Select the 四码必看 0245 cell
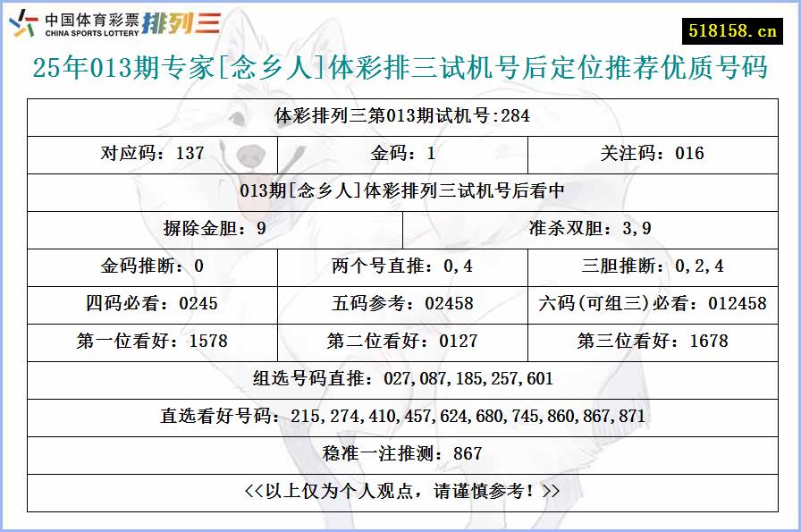 150,304
